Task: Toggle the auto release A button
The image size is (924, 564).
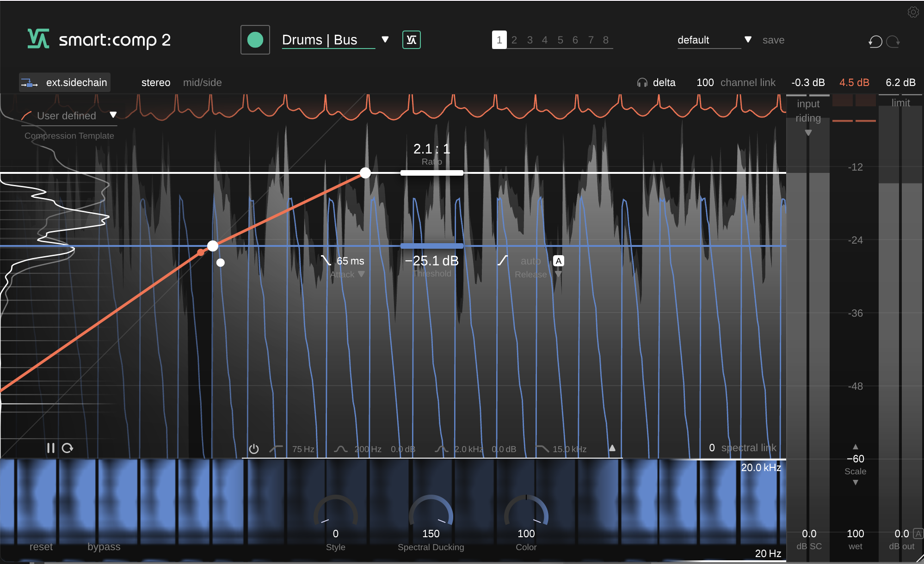Action: [558, 261]
